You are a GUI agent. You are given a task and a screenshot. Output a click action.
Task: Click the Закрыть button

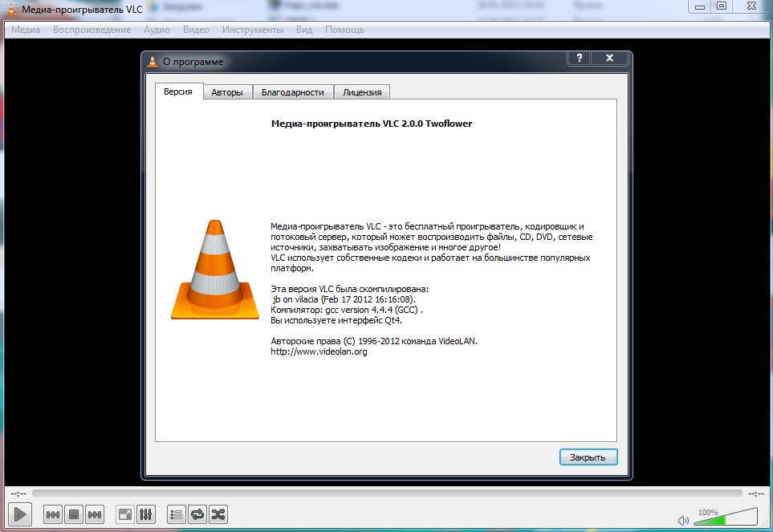coord(588,457)
